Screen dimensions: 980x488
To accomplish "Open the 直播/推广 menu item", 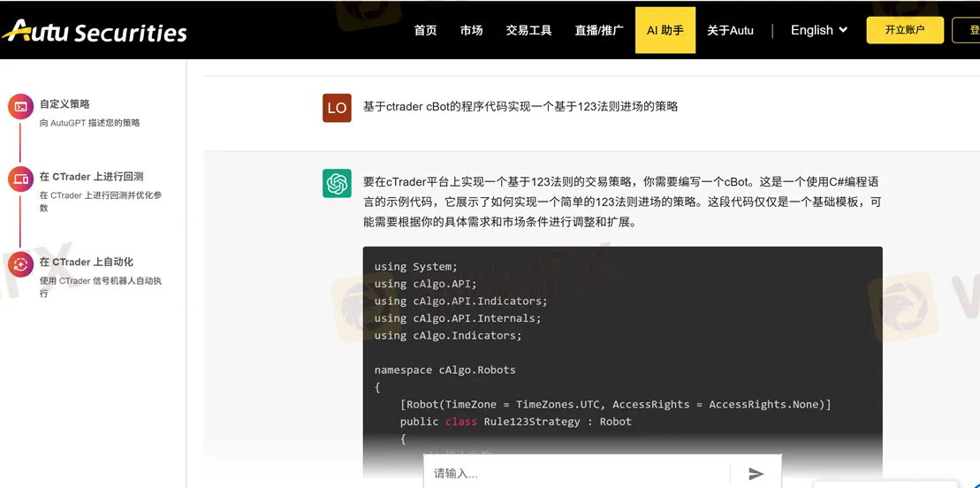I will [x=599, y=31].
